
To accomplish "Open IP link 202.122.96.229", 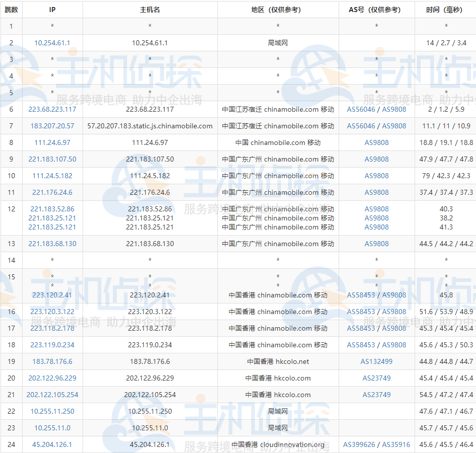I will pyautogui.click(x=52, y=378).
